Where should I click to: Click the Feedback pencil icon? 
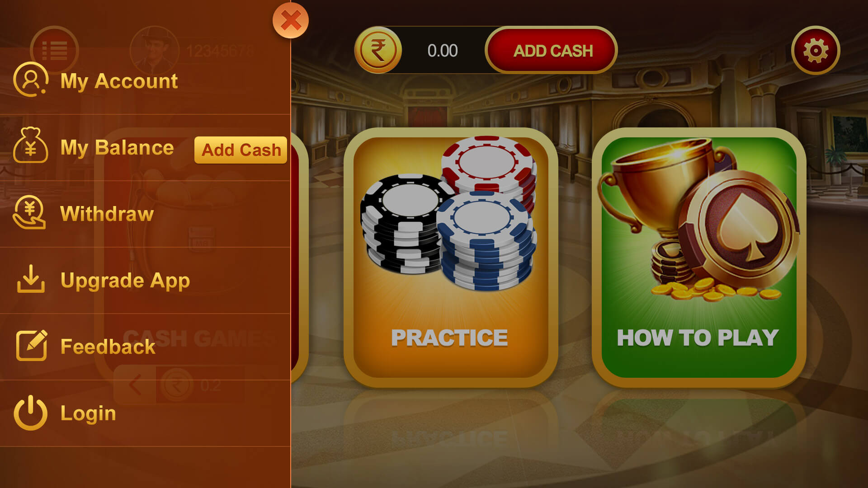click(x=32, y=345)
